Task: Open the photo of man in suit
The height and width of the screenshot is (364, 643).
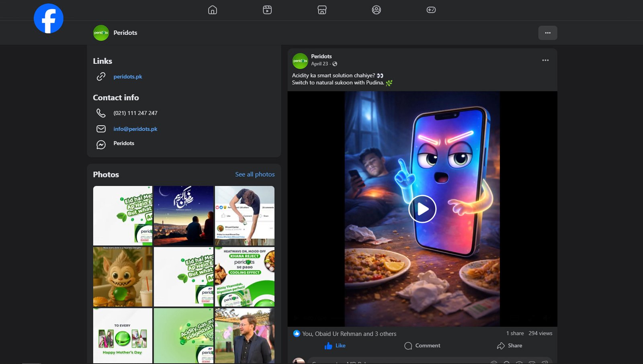Action: pyautogui.click(x=245, y=335)
